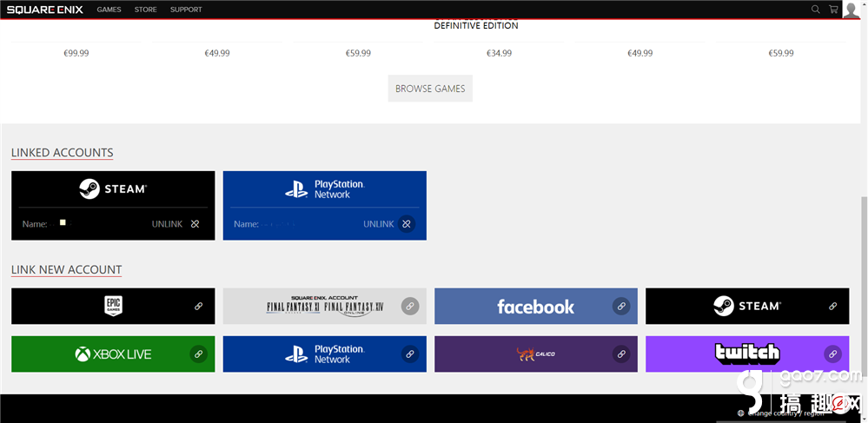Click link icon on PlayStation Network new tile
The width and height of the screenshot is (868, 423).
(409, 354)
